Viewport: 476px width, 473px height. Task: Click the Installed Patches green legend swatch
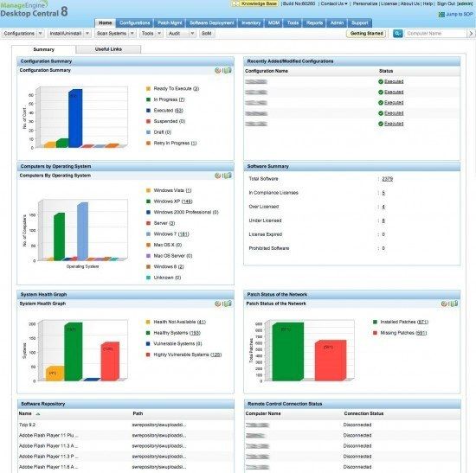pos(375,322)
